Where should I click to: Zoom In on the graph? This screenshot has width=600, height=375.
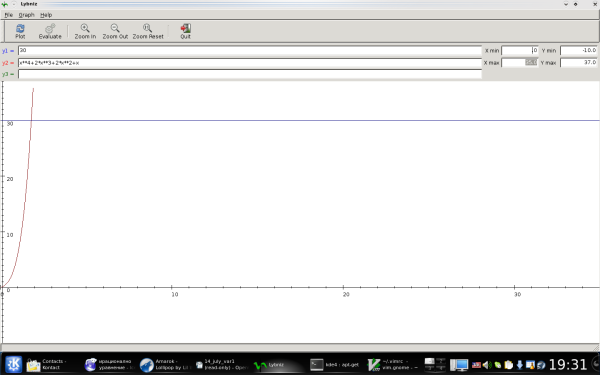point(85,31)
